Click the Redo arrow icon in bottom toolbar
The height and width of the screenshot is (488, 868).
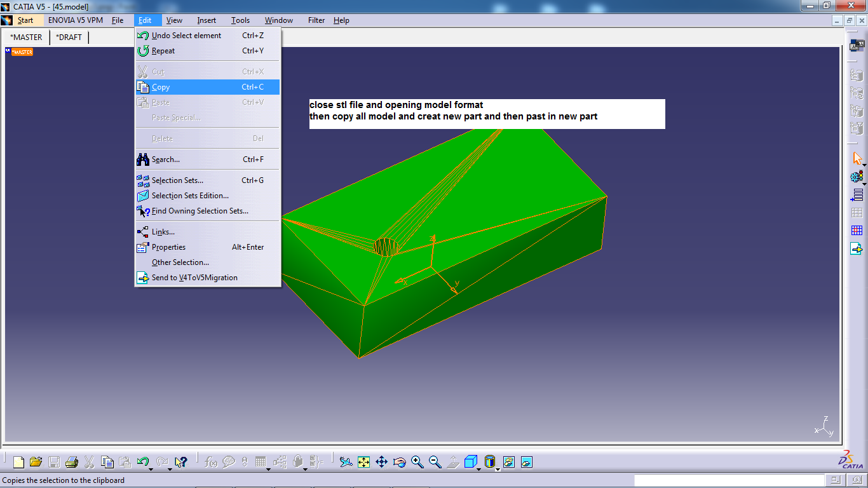click(x=162, y=462)
